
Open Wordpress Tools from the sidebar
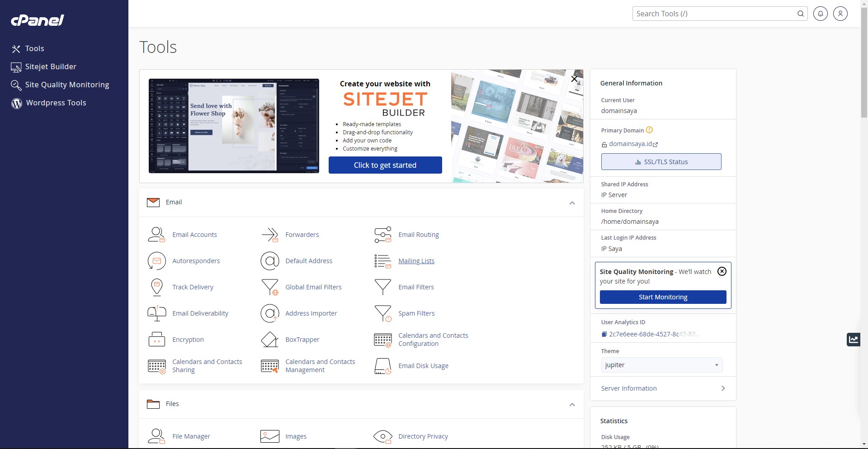coord(56,103)
